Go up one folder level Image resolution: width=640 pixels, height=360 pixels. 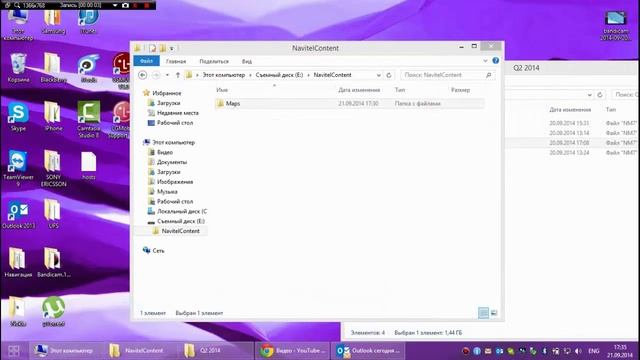pos(178,75)
